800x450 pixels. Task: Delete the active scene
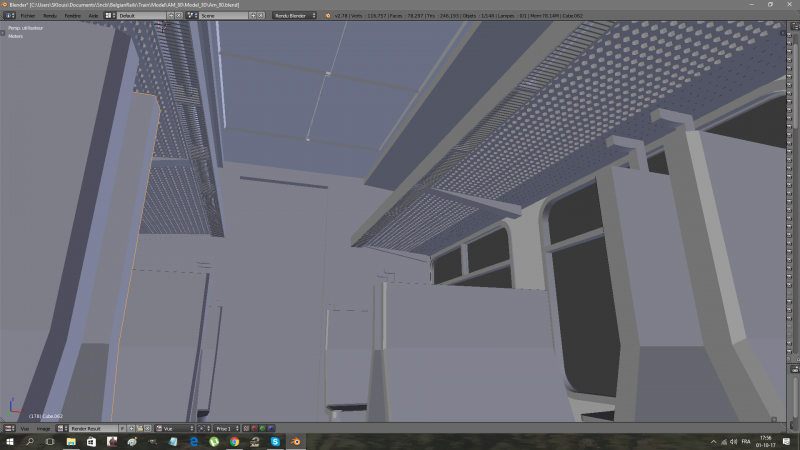(x=260, y=15)
